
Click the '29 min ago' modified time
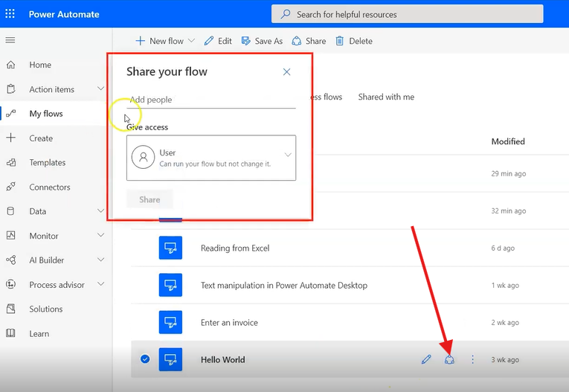click(x=509, y=174)
